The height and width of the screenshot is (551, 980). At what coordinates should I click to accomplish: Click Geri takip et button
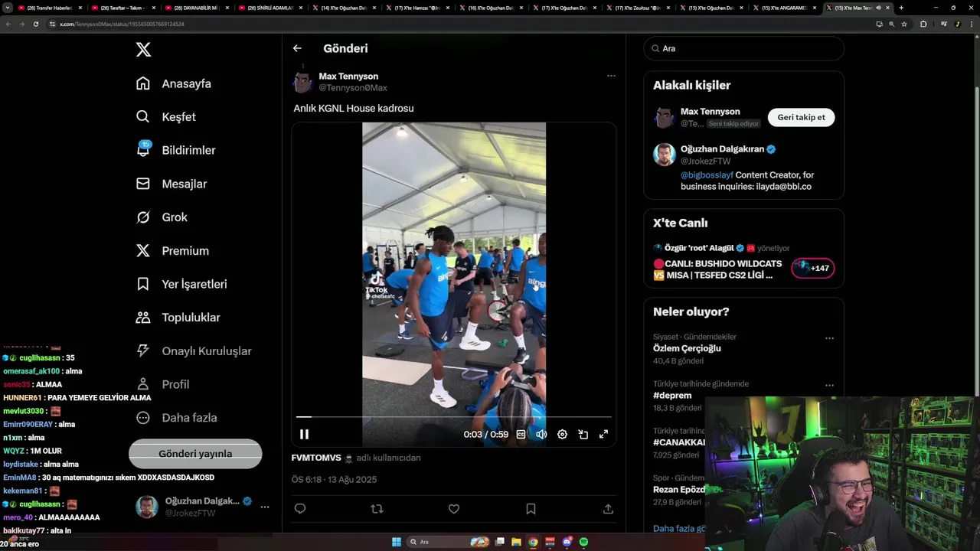click(801, 117)
